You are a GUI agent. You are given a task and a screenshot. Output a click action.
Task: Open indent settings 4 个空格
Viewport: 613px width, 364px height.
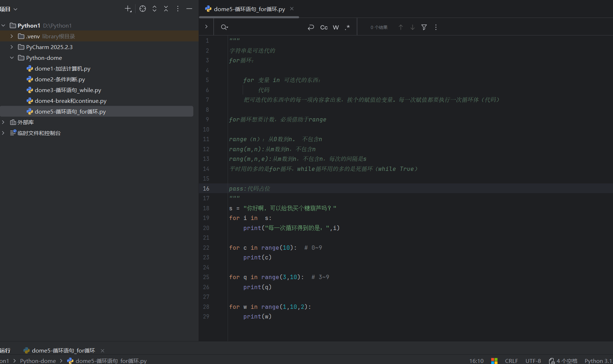[567, 361]
